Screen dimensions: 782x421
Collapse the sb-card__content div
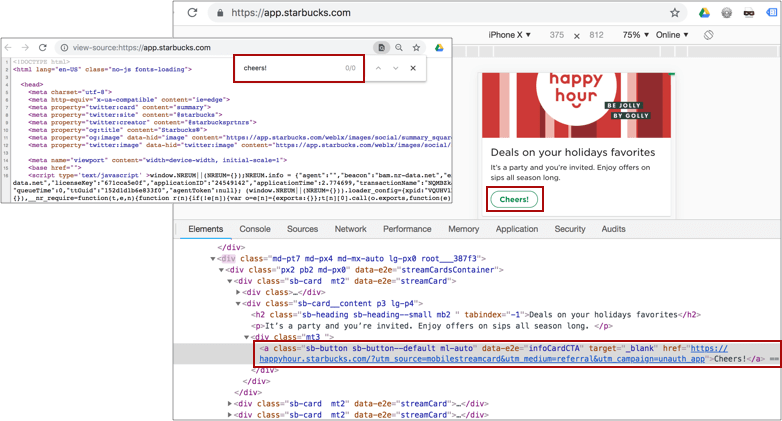238,304
